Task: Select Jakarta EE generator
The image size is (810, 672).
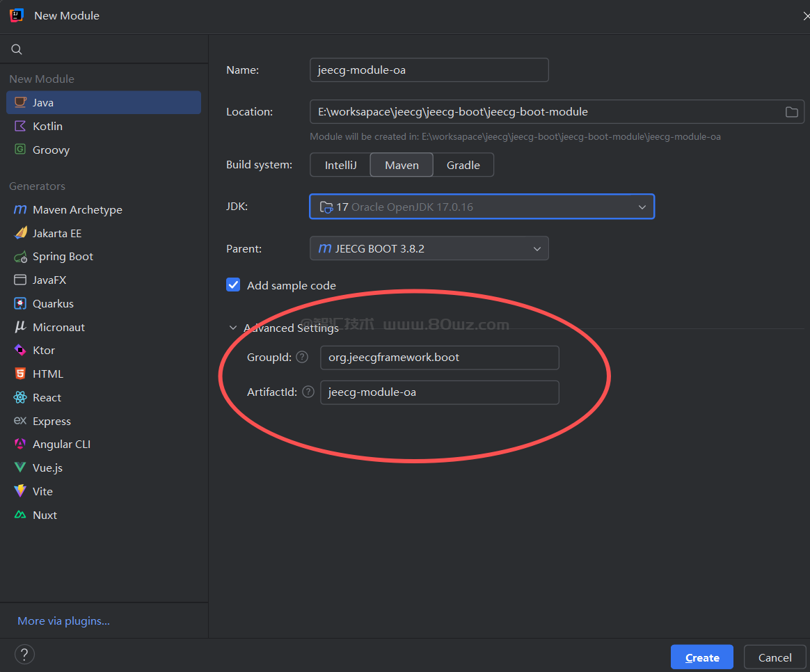Action: 103,234
